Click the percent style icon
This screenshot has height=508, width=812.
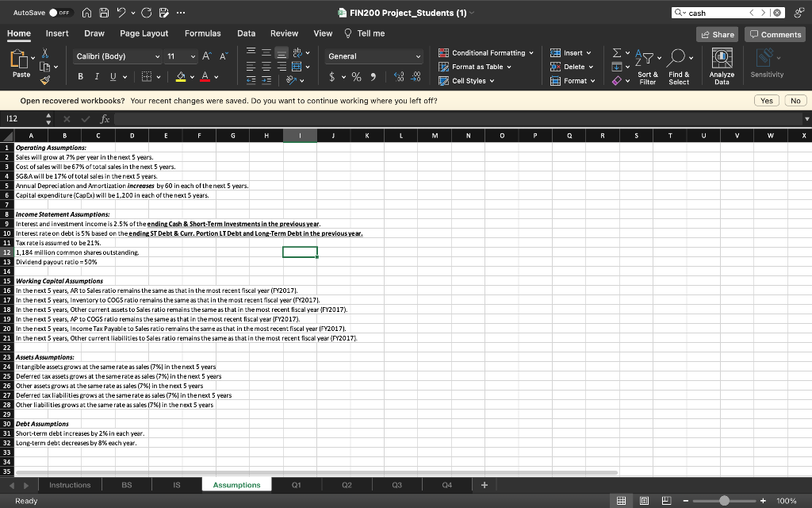(x=357, y=77)
